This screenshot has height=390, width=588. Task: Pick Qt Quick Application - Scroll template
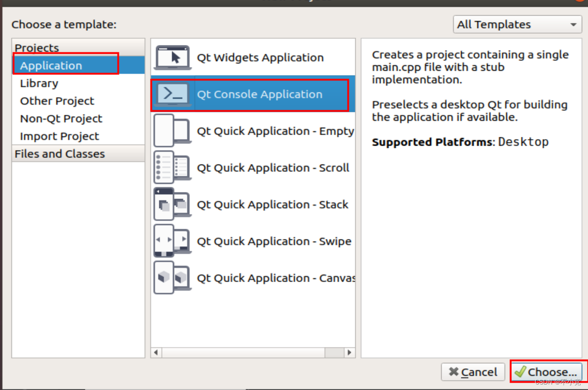[253, 168]
